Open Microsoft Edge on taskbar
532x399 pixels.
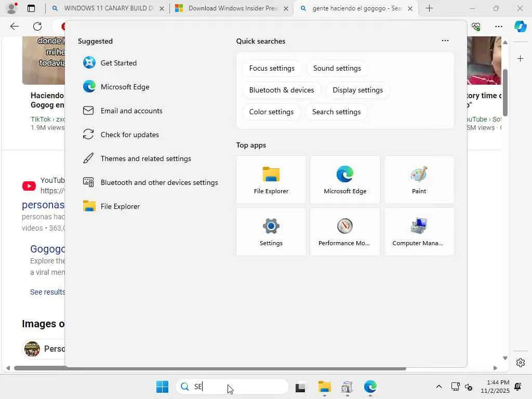point(370,387)
